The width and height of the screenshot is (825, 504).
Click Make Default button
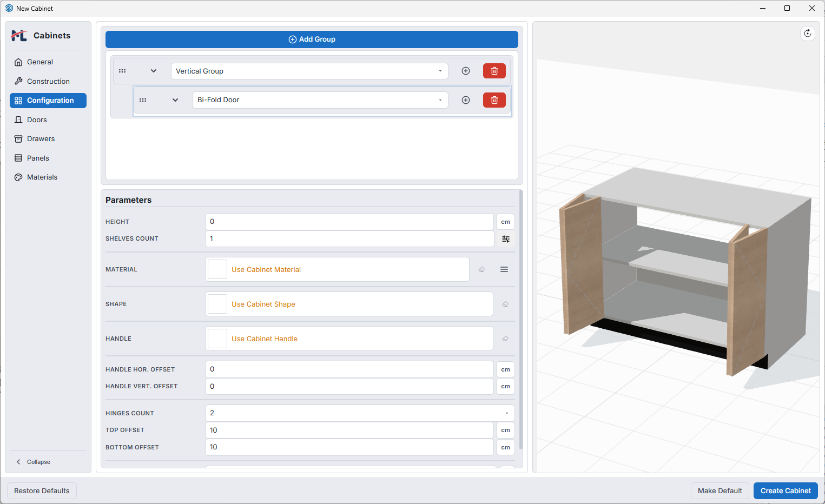720,491
